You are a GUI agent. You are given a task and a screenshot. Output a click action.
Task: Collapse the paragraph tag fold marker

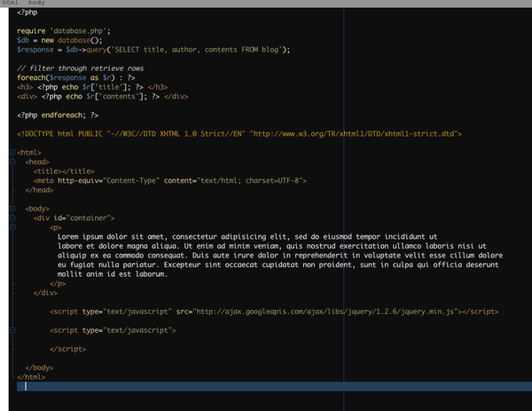12,227
